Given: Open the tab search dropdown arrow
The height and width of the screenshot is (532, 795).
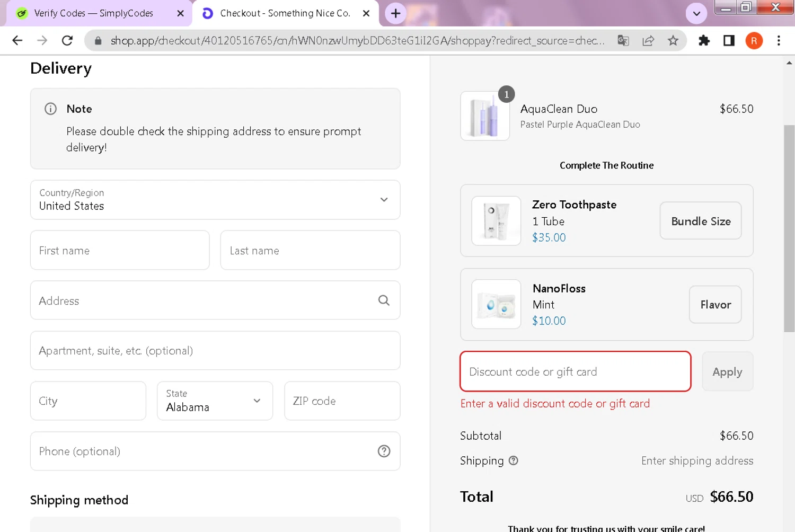Looking at the screenshot, I should 696,14.
